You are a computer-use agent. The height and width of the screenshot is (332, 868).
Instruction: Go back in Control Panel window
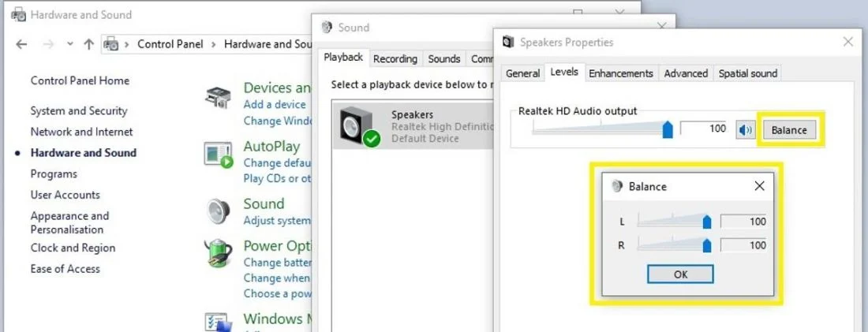coord(21,44)
